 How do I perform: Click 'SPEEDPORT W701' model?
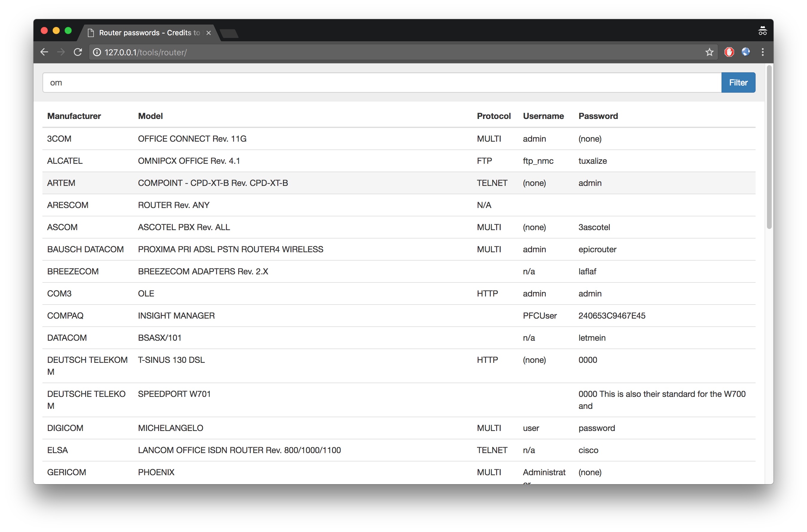pos(174,394)
